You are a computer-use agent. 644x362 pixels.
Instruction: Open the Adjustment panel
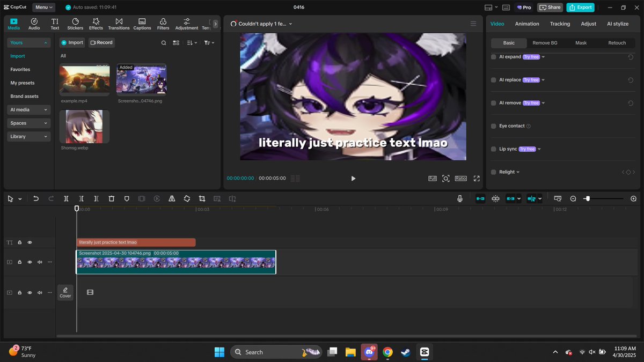187,24
